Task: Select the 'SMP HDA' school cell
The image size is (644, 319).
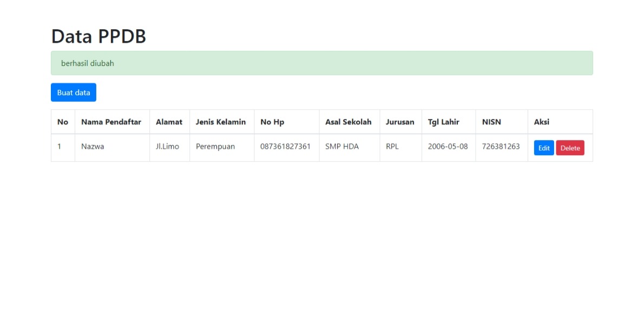Action: 342,147
